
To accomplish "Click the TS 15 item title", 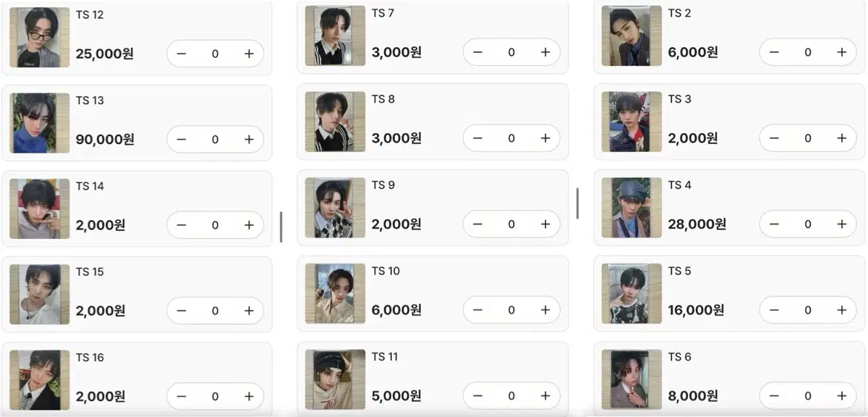I will point(90,272).
